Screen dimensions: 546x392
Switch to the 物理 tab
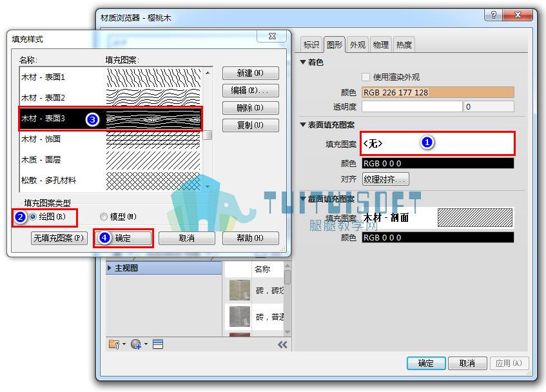point(380,45)
